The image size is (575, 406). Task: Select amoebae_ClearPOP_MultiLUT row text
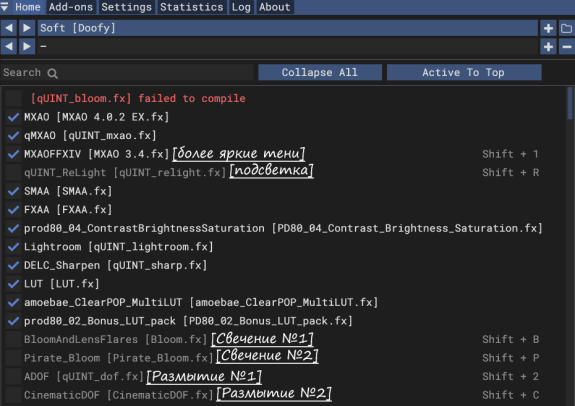pos(201,302)
